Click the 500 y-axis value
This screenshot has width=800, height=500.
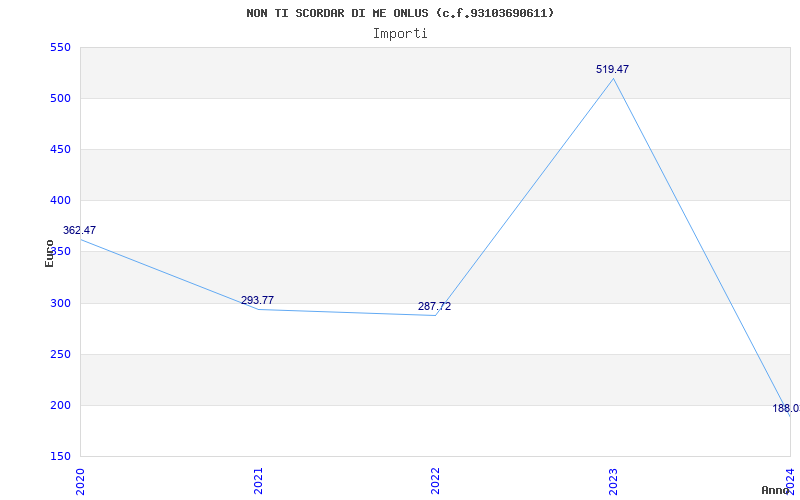(x=60, y=98)
